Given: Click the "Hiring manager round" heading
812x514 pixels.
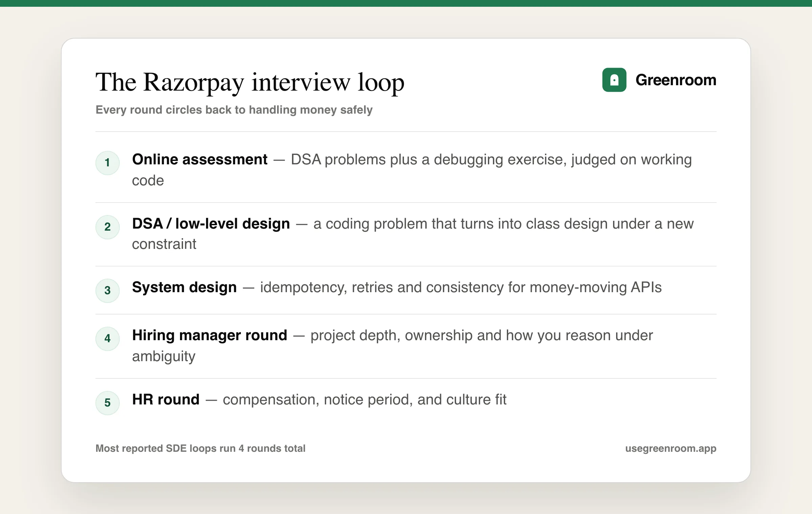Looking at the screenshot, I should tap(209, 335).
